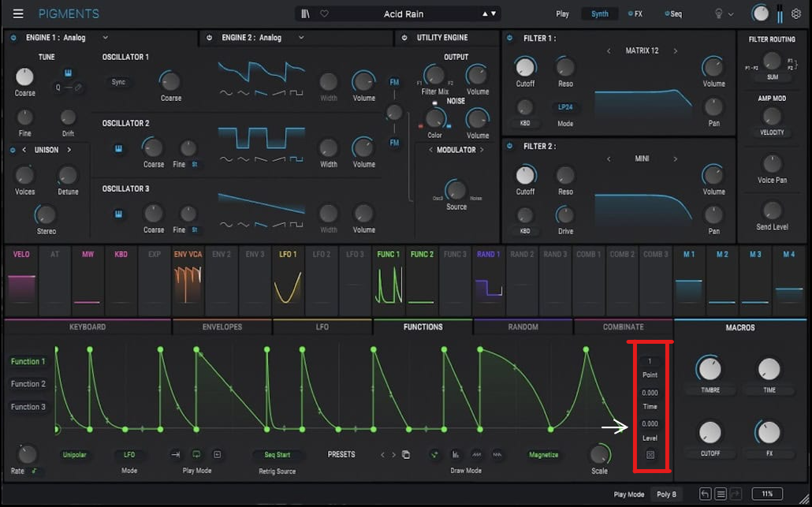Select the sine waveform icon for Oscillator 3
Viewport: 812px width, 507px height.
tap(226, 225)
